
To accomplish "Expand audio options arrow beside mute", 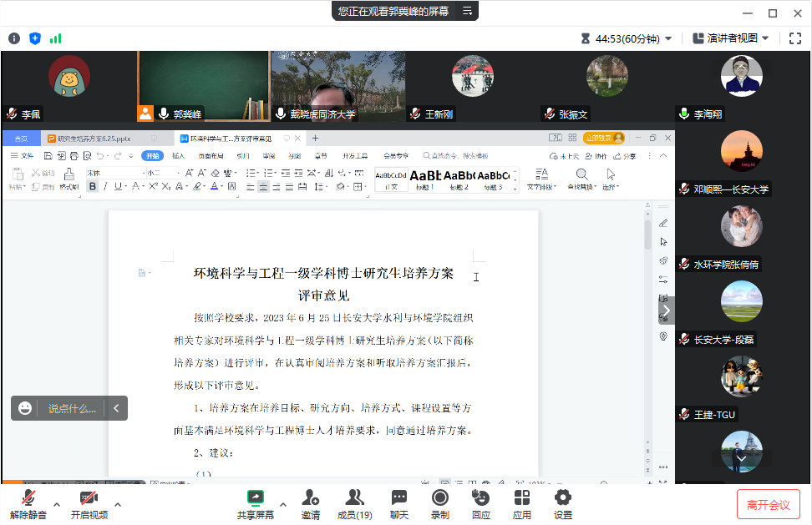I will tap(57, 504).
